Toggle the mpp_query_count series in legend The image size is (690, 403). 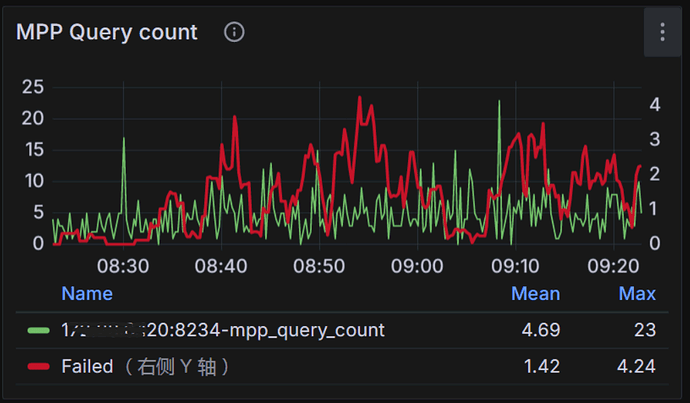coord(223,330)
